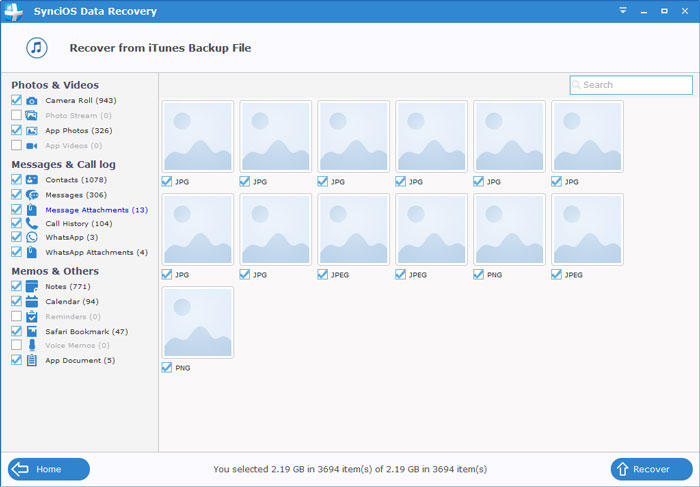Uncheck the Camera Roll checkbox
The image size is (700, 487).
click(16, 100)
